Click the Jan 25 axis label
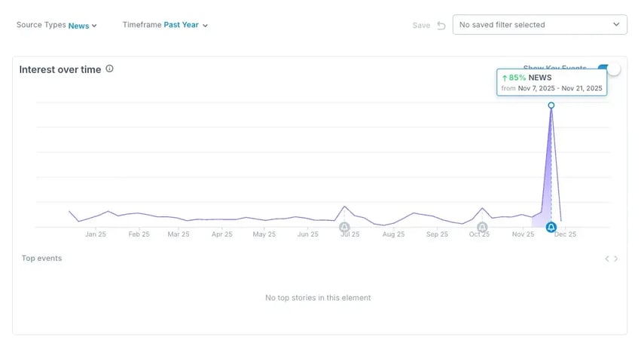 point(96,234)
